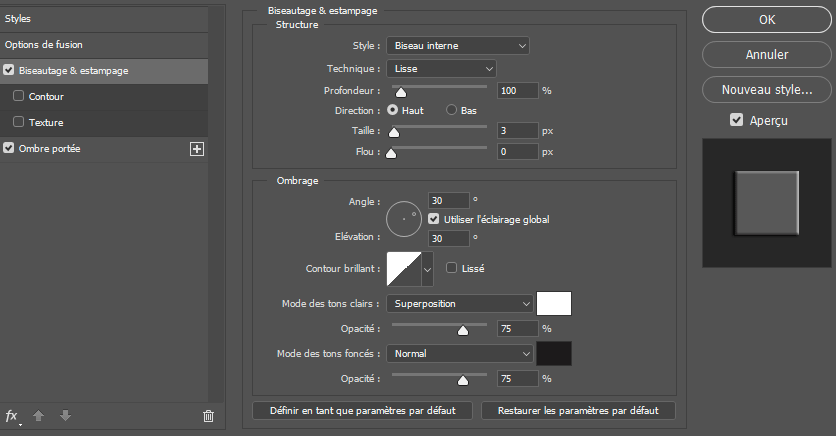Select Ombre portée effect entry
Screen dimensions: 836x436
(50, 148)
